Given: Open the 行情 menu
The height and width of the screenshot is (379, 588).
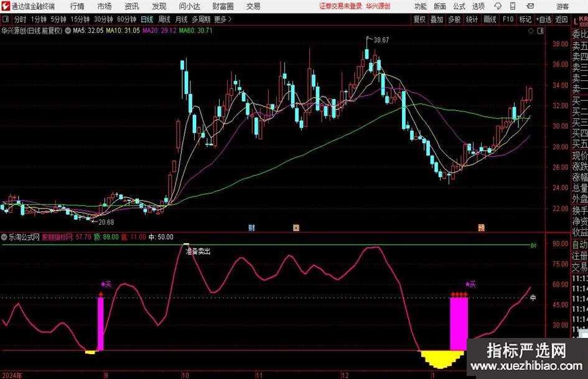Looking at the screenshot, I should [77, 6].
